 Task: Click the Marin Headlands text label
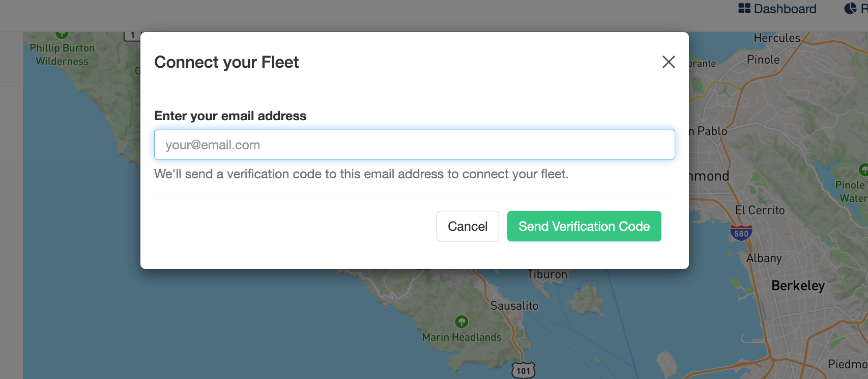click(461, 337)
